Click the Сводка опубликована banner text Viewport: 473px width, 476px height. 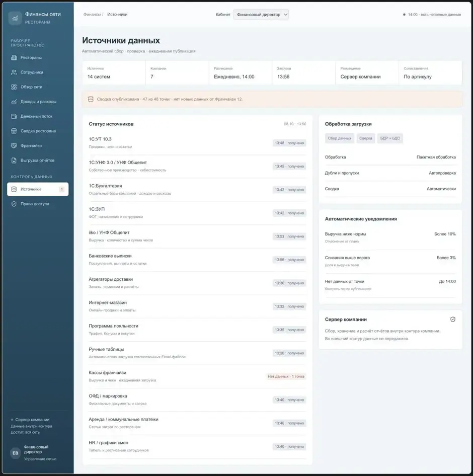[170, 99]
